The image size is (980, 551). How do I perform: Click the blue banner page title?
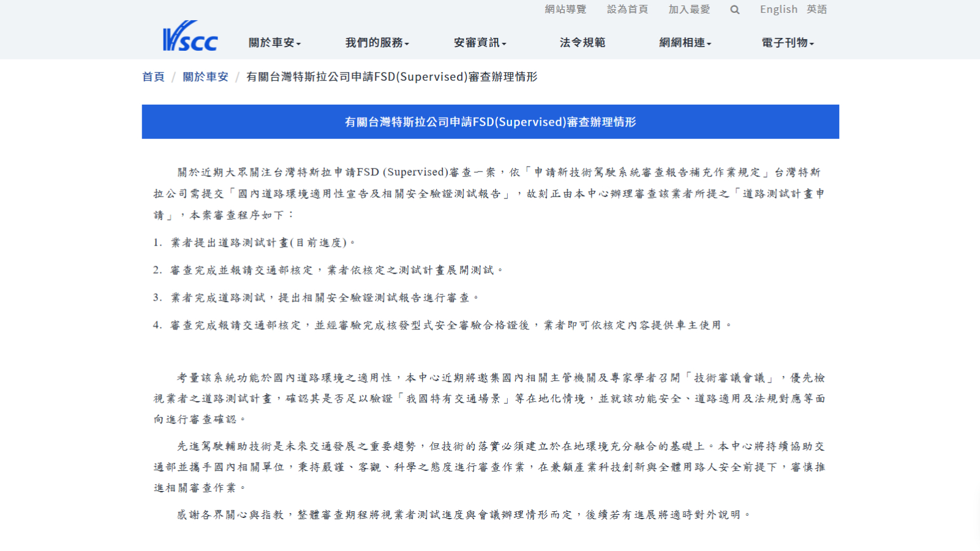pos(491,122)
